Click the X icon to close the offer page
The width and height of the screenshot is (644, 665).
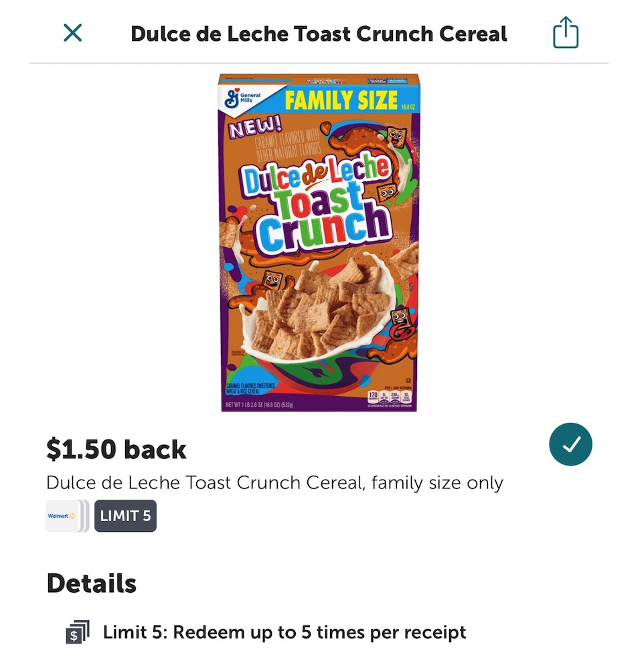pyautogui.click(x=74, y=31)
